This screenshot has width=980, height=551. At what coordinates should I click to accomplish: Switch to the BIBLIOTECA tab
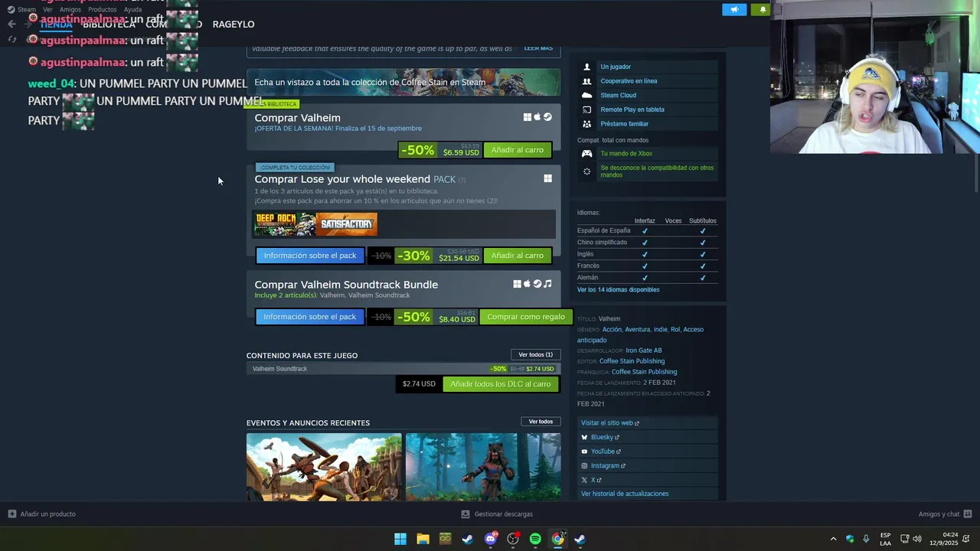pos(109,24)
